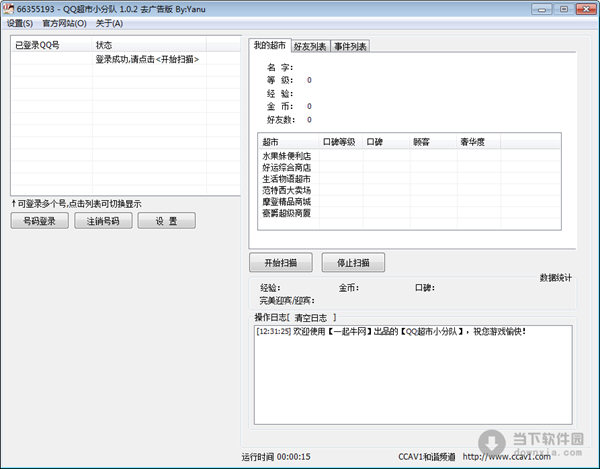Start scanning with the 开始扫描 button
This screenshot has width=600, height=469.
[280, 263]
